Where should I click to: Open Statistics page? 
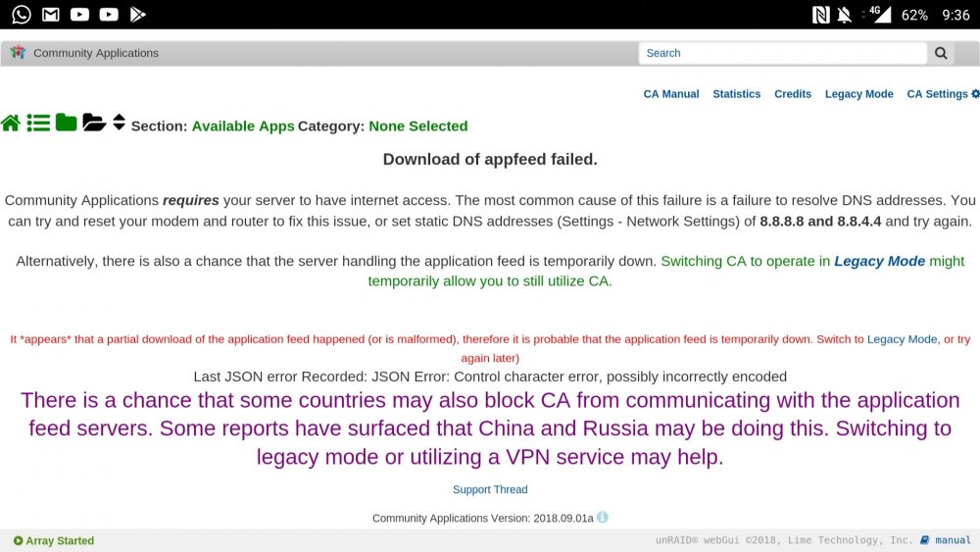coord(737,94)
